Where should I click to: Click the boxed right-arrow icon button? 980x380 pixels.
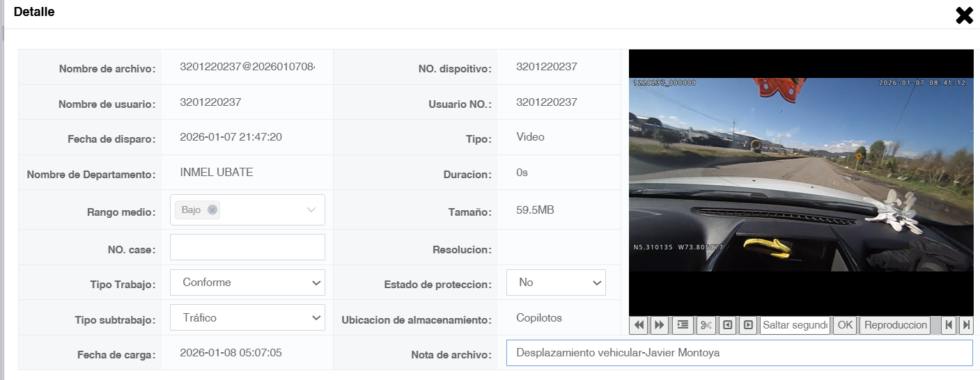pyautogui.click(x=748, y=325)
